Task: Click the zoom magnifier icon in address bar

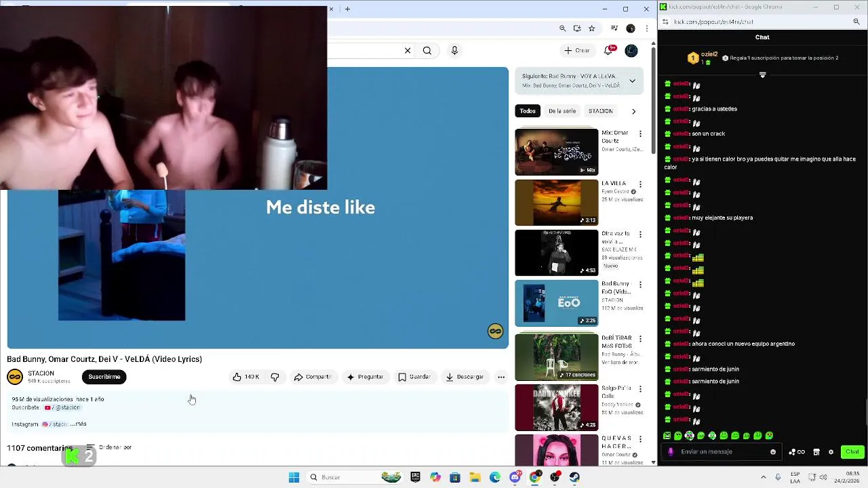Action: coord(562,28)
